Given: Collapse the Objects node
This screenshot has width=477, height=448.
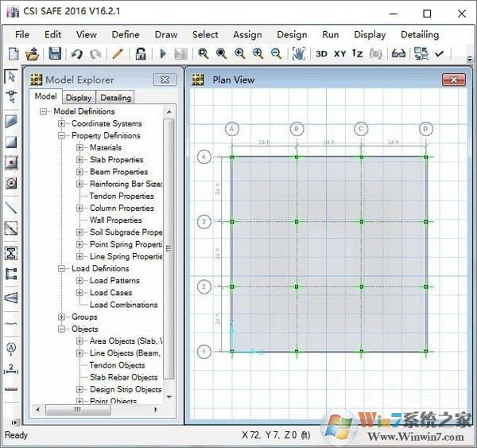Looking at the screenshot, I should 61,329.
